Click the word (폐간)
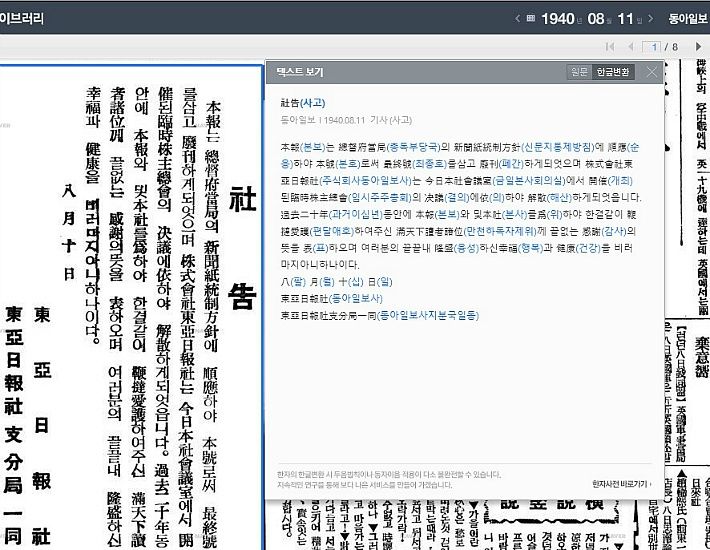Screen dimensions: 710x550 511,164
